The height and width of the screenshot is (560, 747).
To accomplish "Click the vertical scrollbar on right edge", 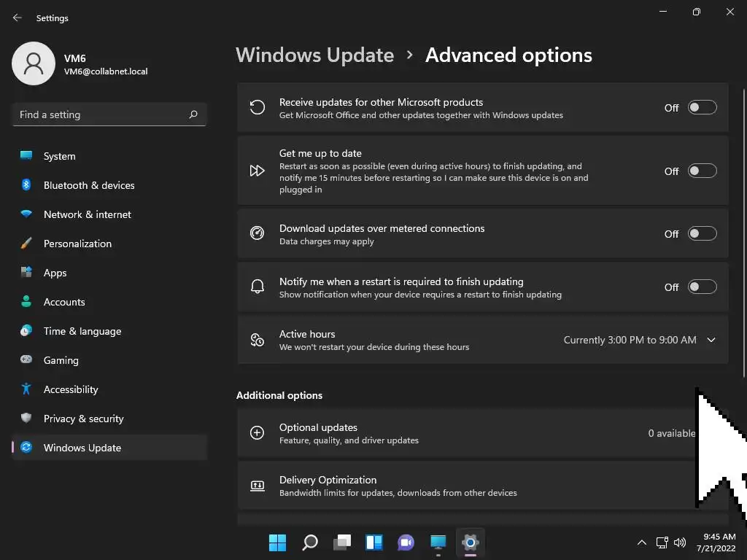I will pyautogui.click(x=743, y=233).
